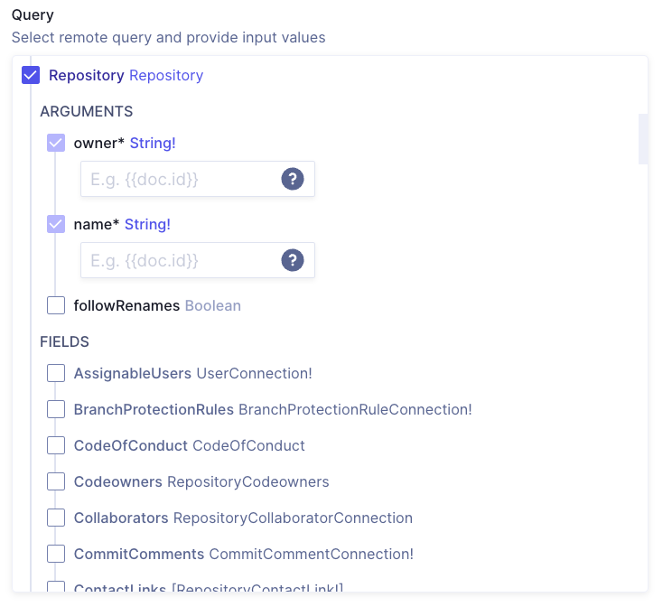Click the BranchProtectionRuleConnection! type label
The height and width of the screenshot is (616, 672).
(x=355, y=409)
